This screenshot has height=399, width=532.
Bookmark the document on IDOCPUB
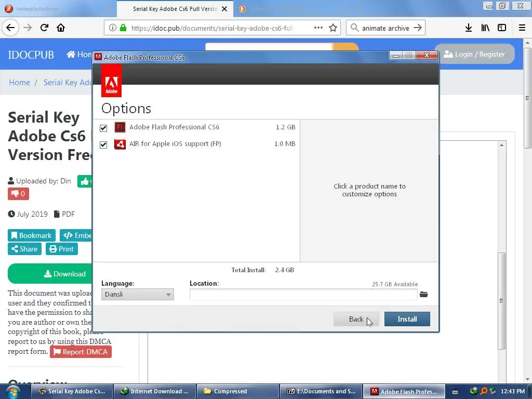[32, 235]
